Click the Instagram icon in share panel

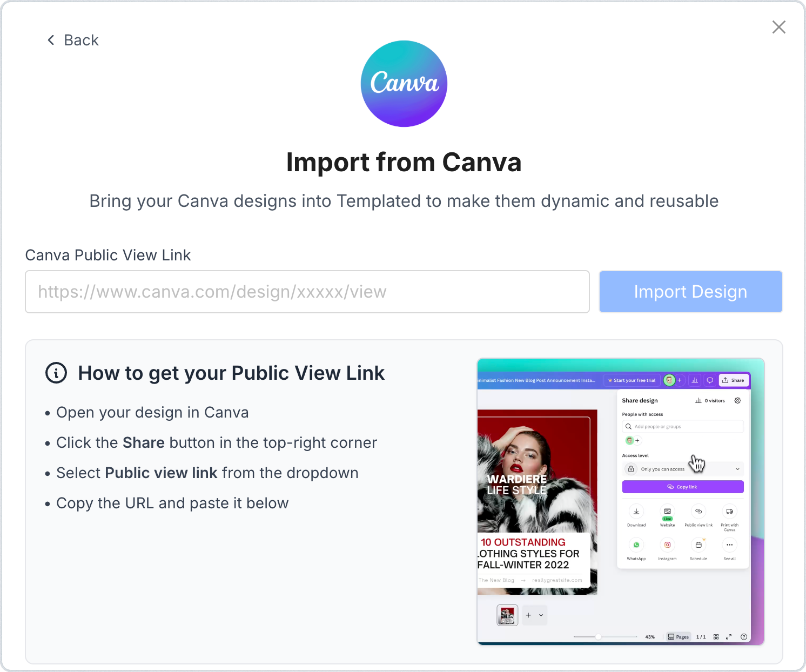click(668, 545)
